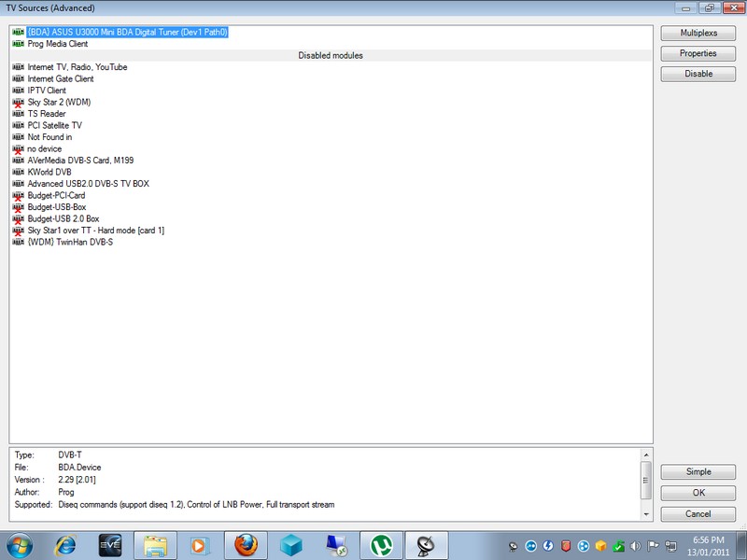
Task: Open the Multiplexs settings
Action: (698, 33)
